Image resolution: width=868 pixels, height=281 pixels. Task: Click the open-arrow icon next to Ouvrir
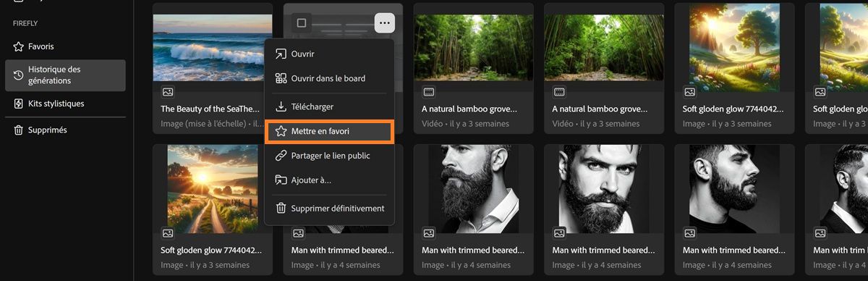(x=281, y=54)
